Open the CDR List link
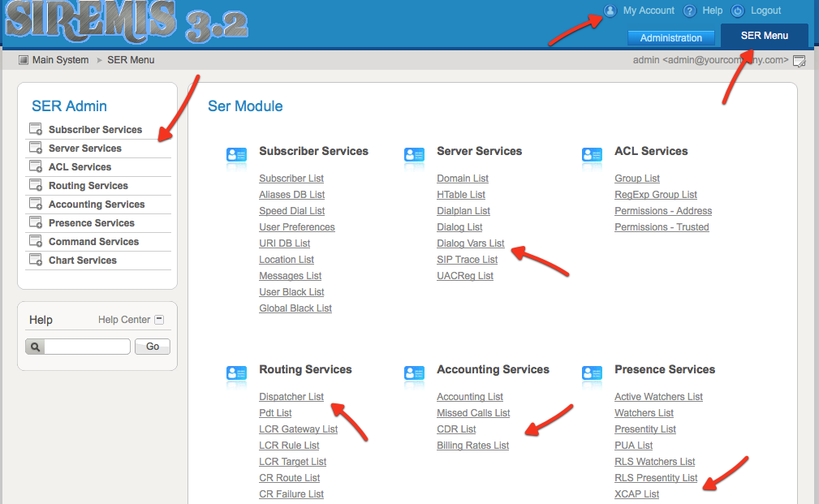819x504 pixels. [x=456, y=429]
